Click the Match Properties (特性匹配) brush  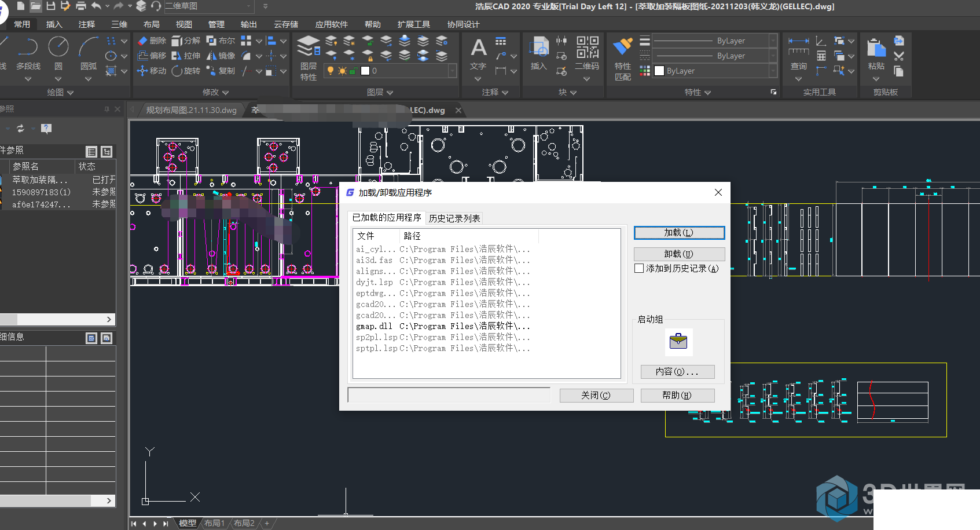pyautogui.click(x=623, y=59)
